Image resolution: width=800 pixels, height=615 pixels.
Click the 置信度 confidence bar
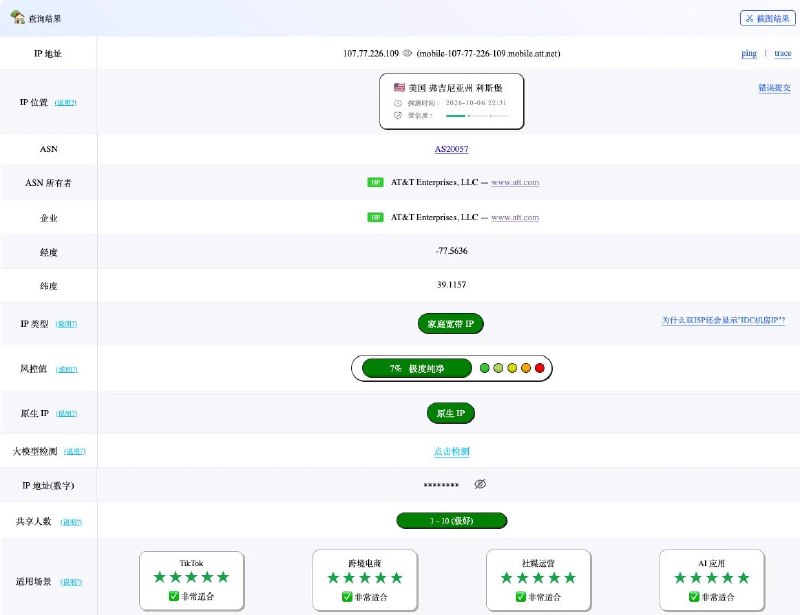coord(477,116)
